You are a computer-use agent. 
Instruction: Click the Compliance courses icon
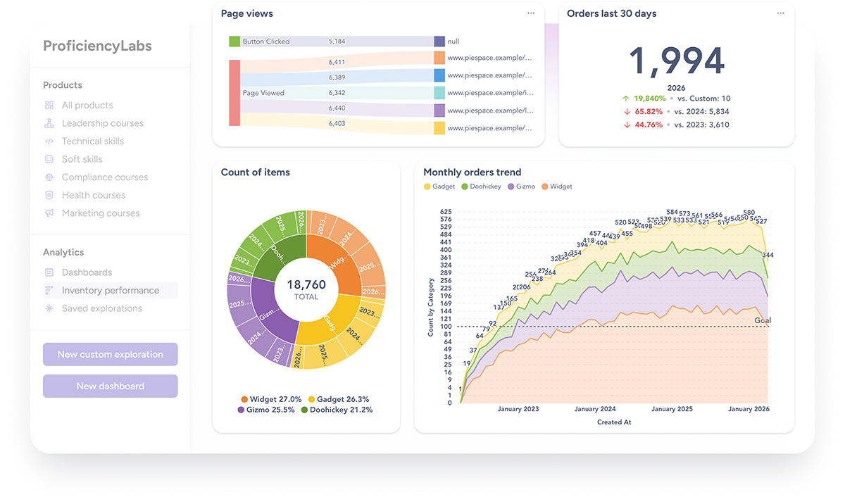click(x=49, y=177)
